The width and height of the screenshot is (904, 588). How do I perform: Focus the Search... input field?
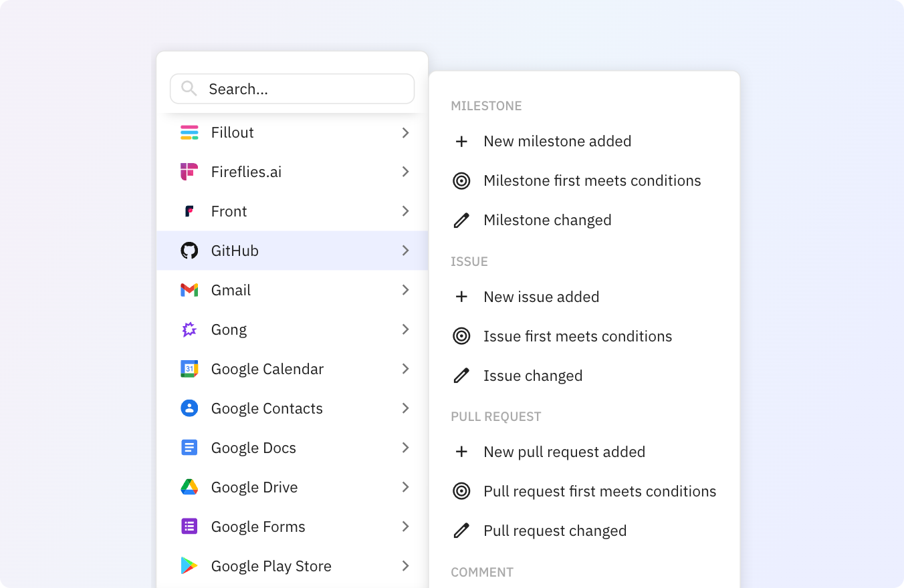point(292,89)
